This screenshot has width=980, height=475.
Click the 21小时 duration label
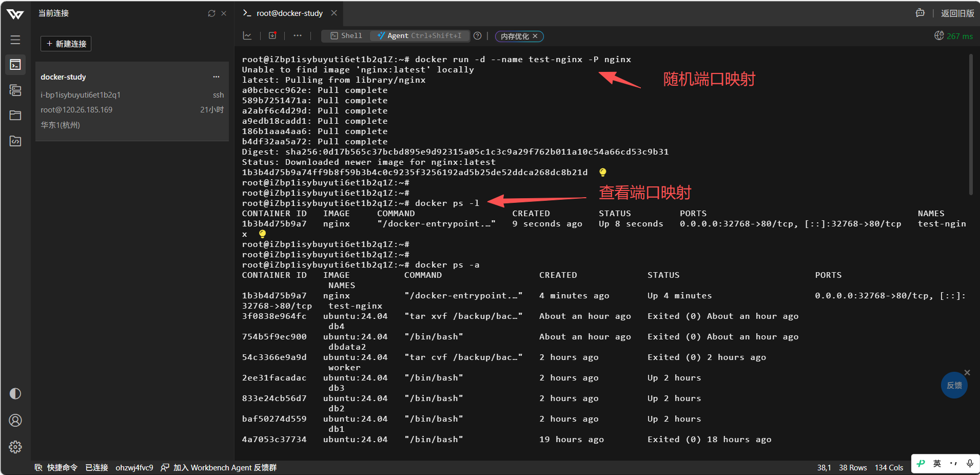pos(212,110)
